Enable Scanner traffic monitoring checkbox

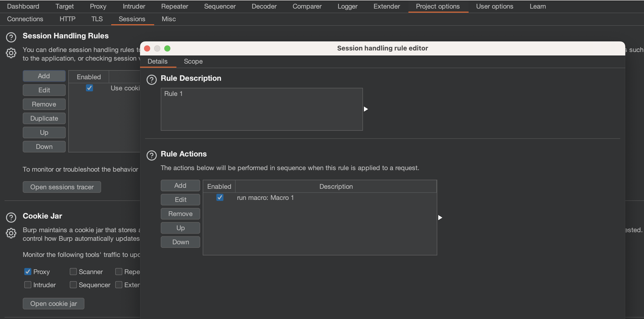[73, 272]
